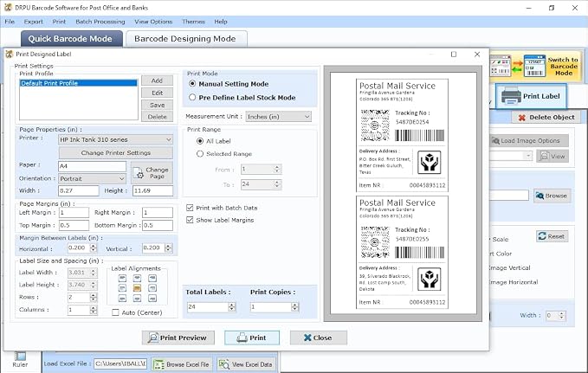
Task: Click the Paper input field
Action: 93,166
